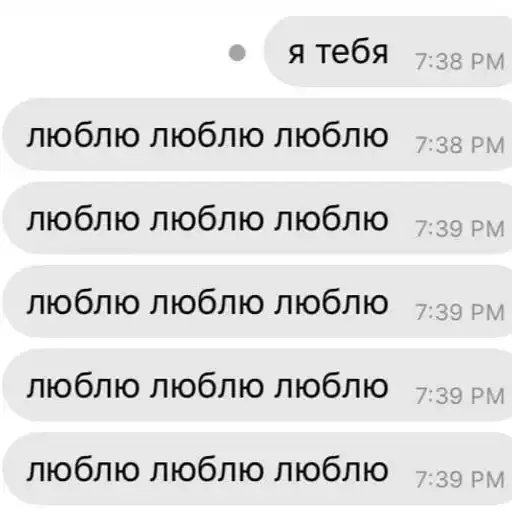The height and width of the screenshot is (512, 512).
Task: Click the 7:38 PM timestamp on the first 'люблю' message
Action: [x=460, y=145]
